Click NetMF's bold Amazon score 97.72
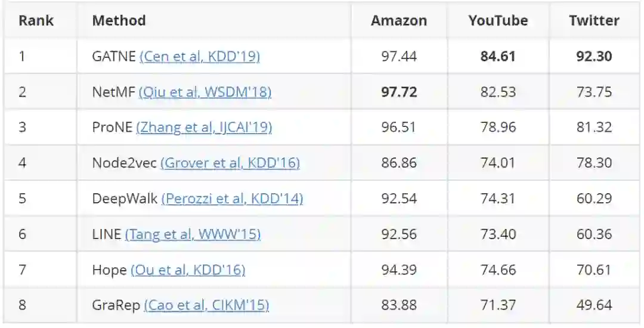Viewport: 644px width, 328px height. click(399, 92)
